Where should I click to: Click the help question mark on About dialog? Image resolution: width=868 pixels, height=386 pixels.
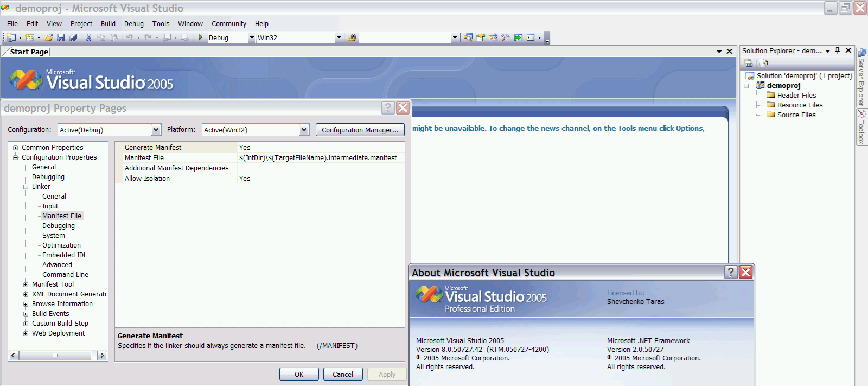pyautogui.click(x=731, y=272)
